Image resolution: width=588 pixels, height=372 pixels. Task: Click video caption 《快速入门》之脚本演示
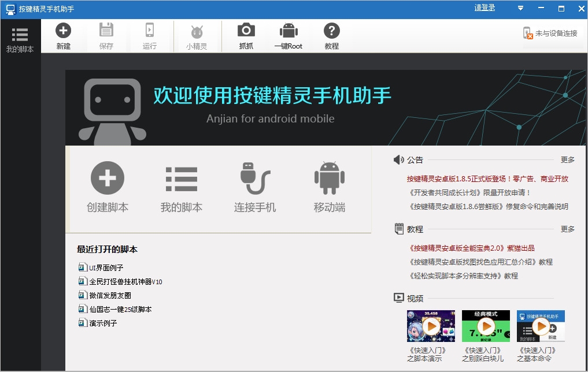click(x=427, y=355)
